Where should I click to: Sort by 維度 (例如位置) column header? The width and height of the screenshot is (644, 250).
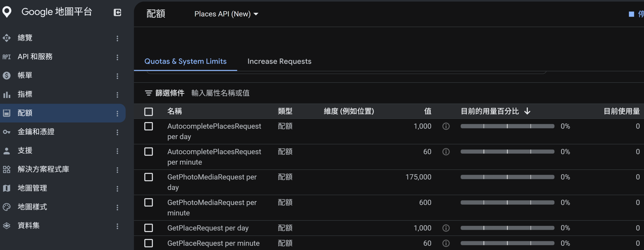pos(349,111)
